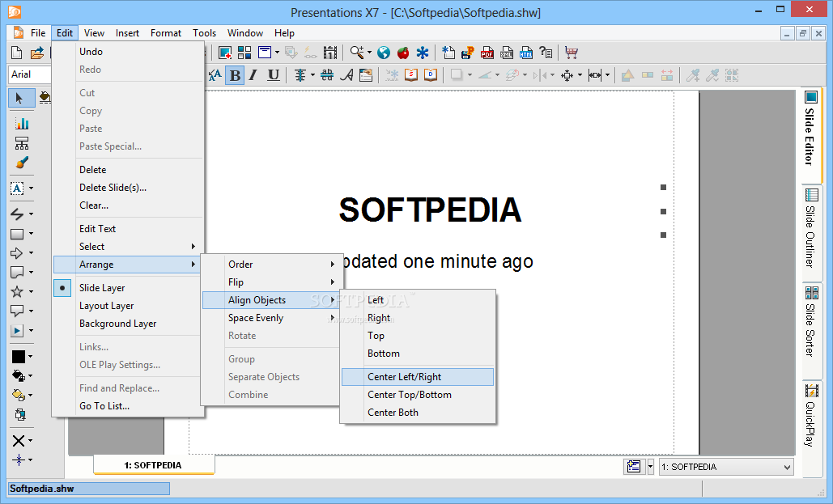Click the Publish to PDF icon
The height and width of the screenshot is (504, 833).
pos(487,53)
